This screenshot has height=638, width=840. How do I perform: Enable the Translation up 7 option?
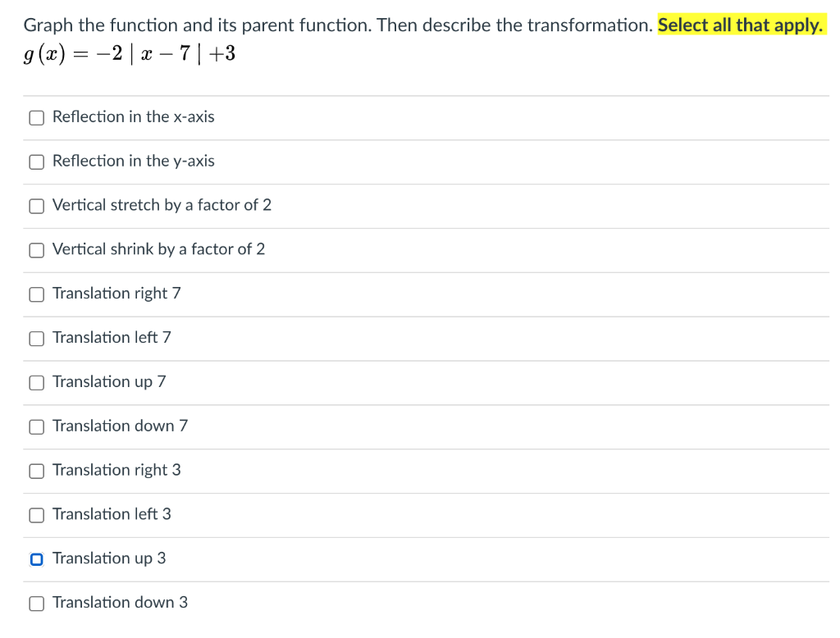[36, 382]
